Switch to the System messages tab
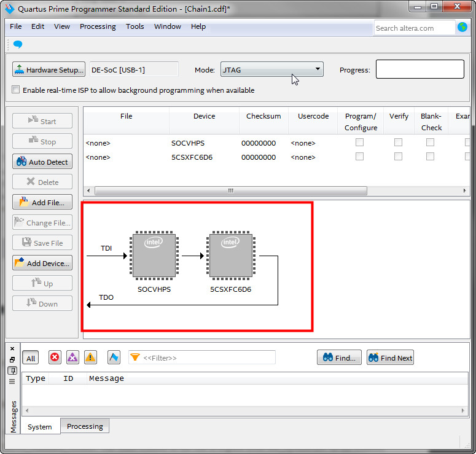 point(40,427)
